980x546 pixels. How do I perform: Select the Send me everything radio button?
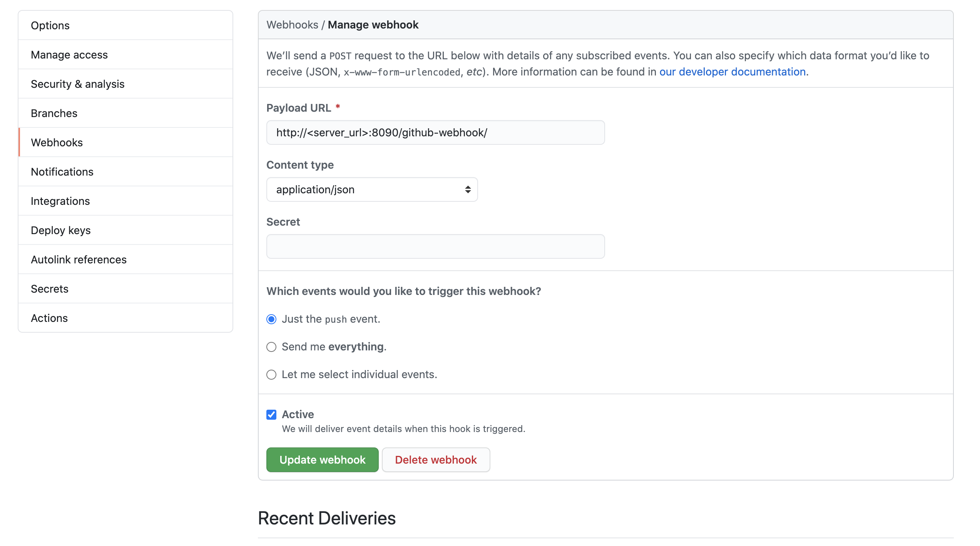click(271, 346)
